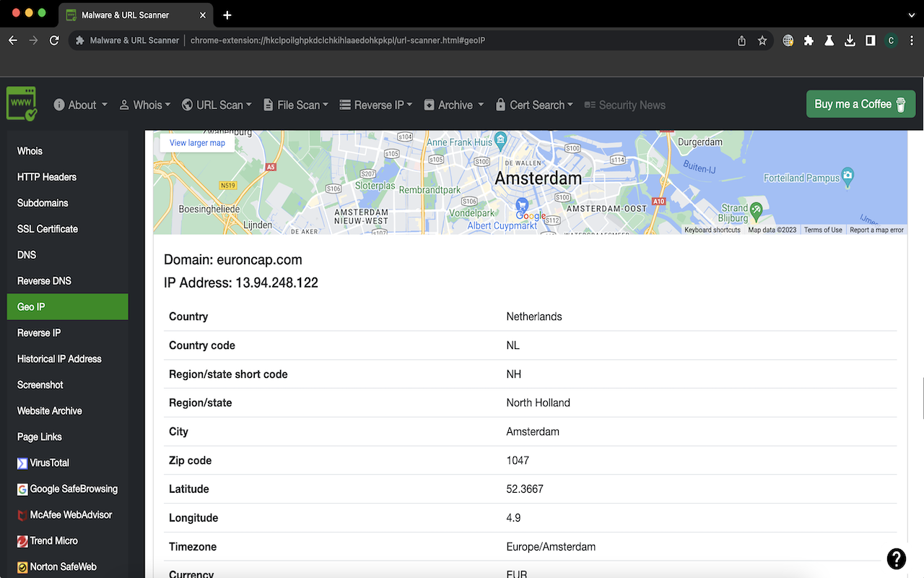Open the question mark help icon

(x=896, y=558)
